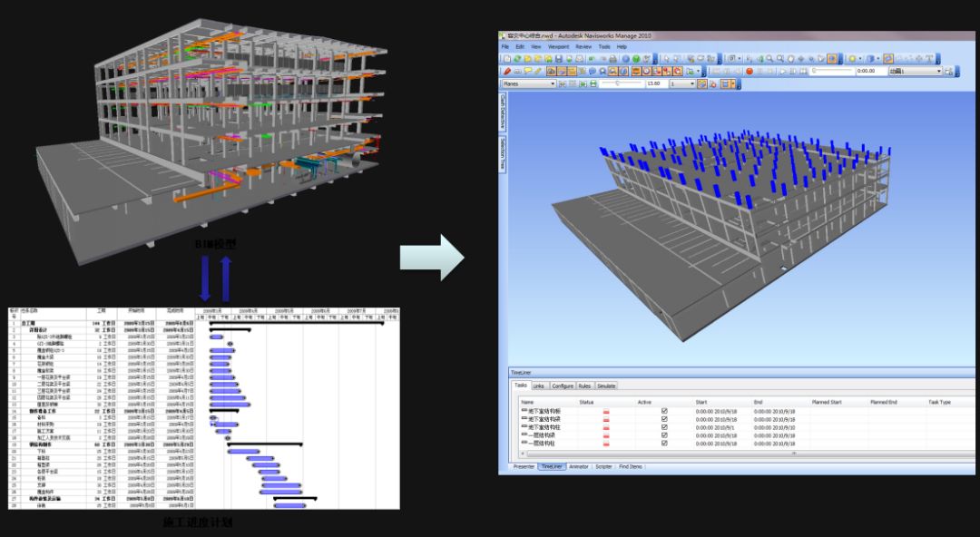
Task: Toggle Active checkbox for last TimeLiner task
Action: tap(664, 444)
